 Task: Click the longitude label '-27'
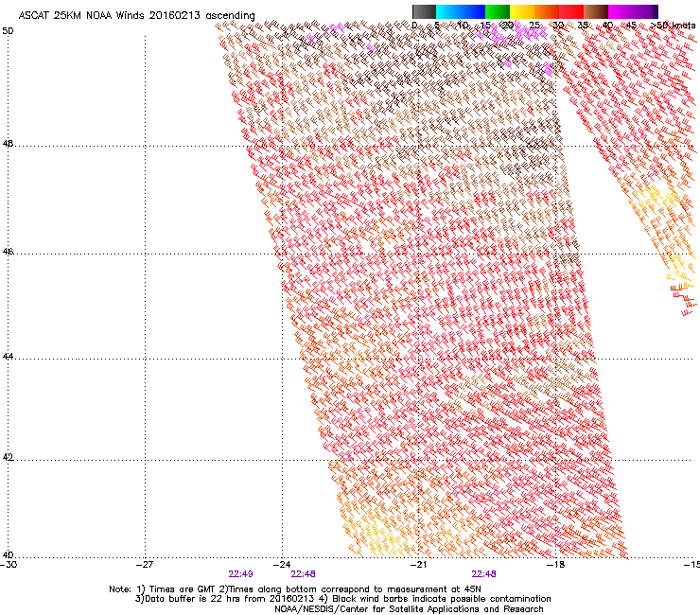145,565
